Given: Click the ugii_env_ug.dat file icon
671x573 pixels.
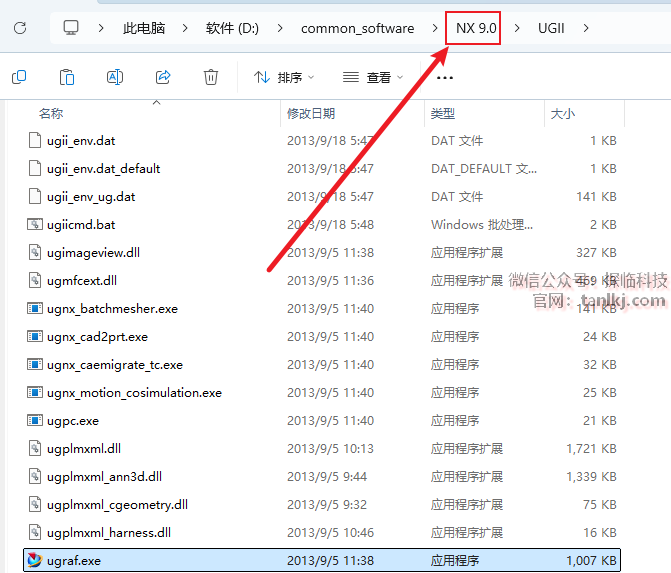Looking at the screenshot, I should 35,196.
